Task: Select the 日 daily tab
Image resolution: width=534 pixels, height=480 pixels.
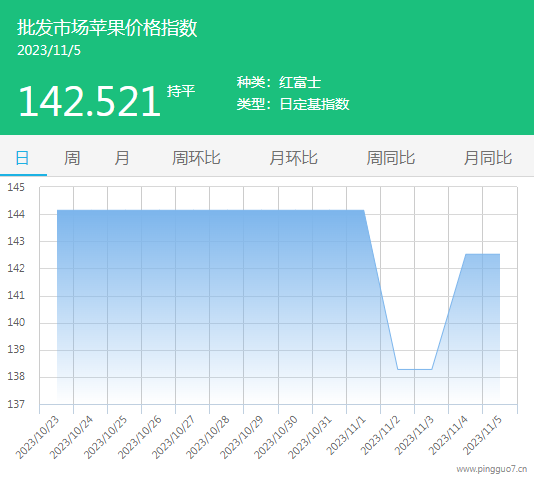Action: pos(22,158)
